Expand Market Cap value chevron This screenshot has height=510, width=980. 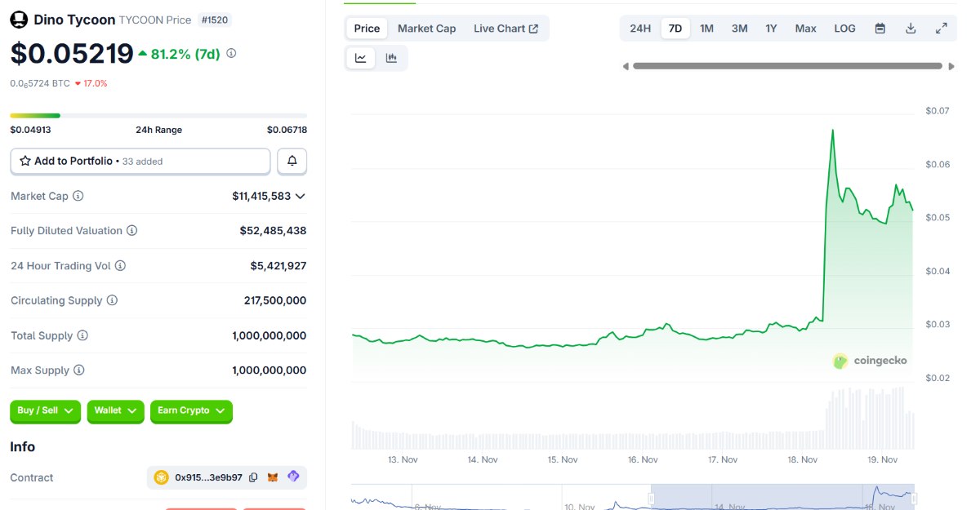[x=301, y=196]
